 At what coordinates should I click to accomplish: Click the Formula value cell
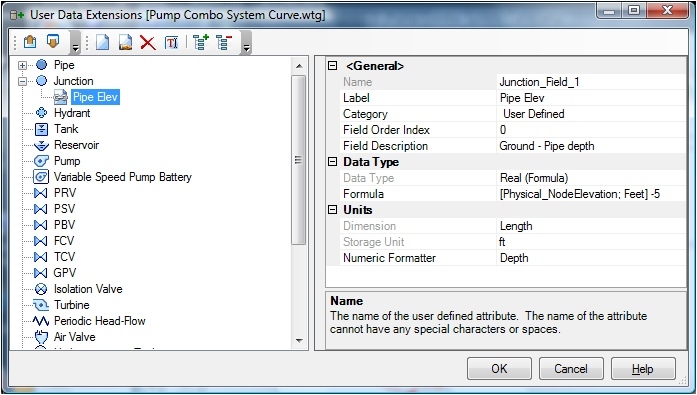[x=592, y=194]
